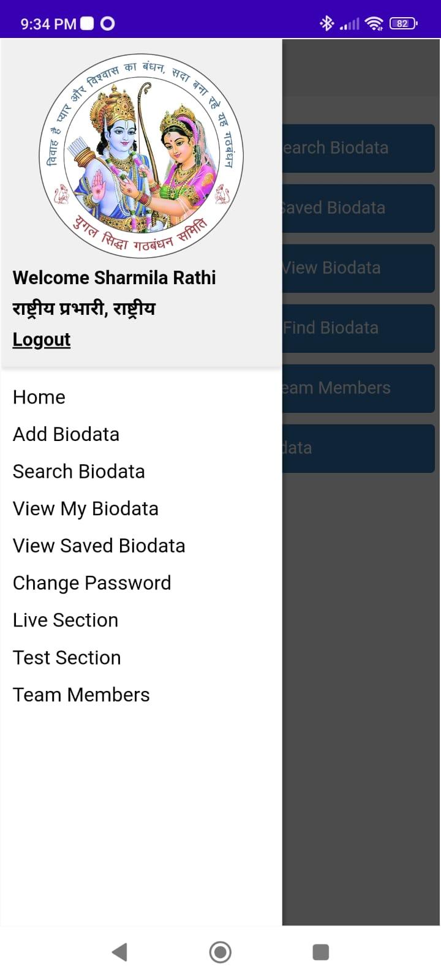The image size is (441, 980).
Task: Tap the Android home circle button
Action: tap(221, 952)
